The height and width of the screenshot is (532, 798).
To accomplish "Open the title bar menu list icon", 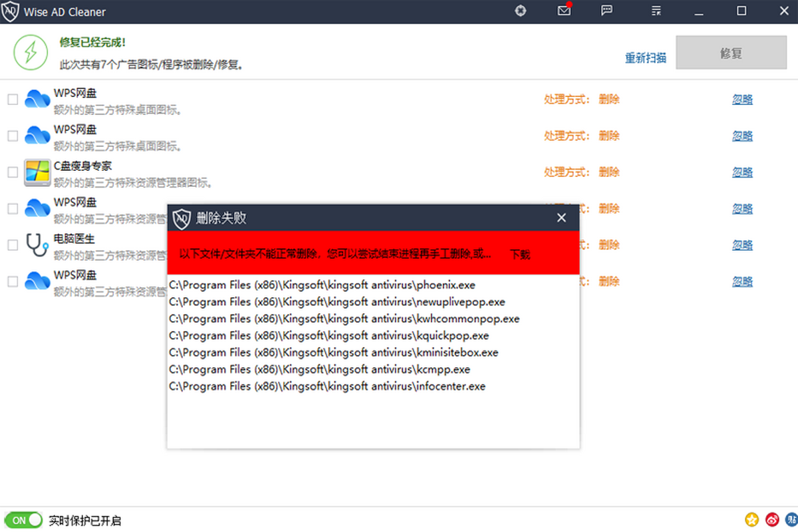I will 656,11.
